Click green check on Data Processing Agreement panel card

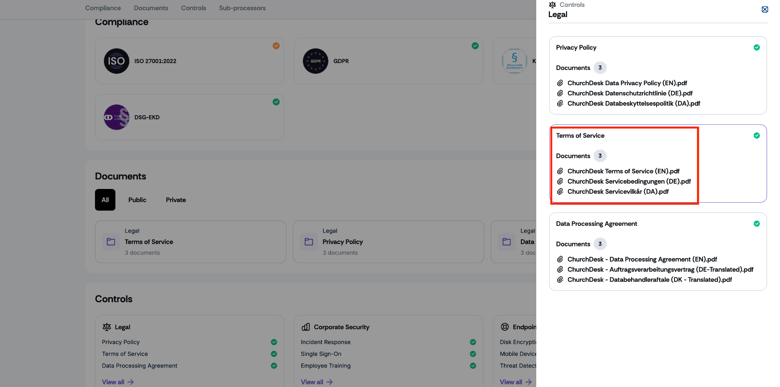tap(757, 224)
